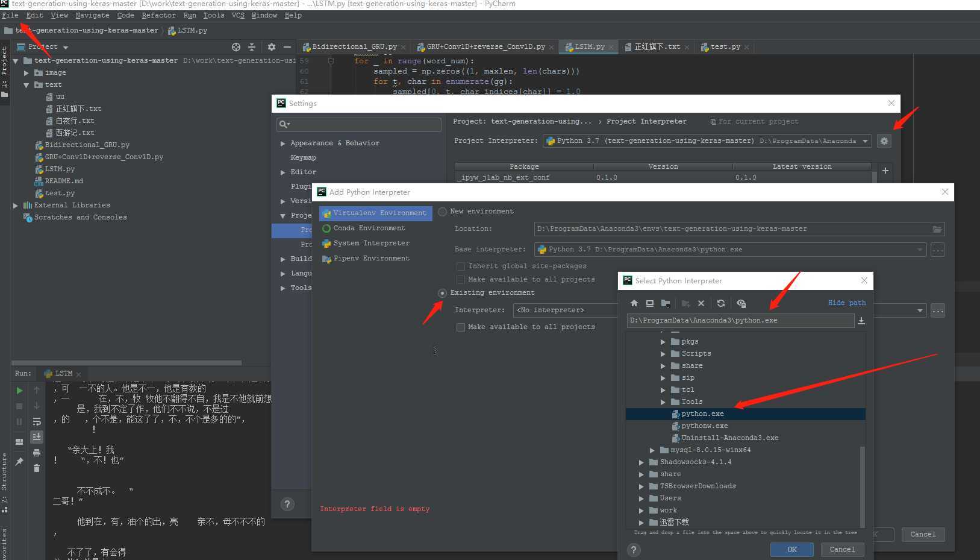The width and height of the screenshot is (980, 560).
Task: Toggle show hidden files in file chooser
Action: point(741,303)
